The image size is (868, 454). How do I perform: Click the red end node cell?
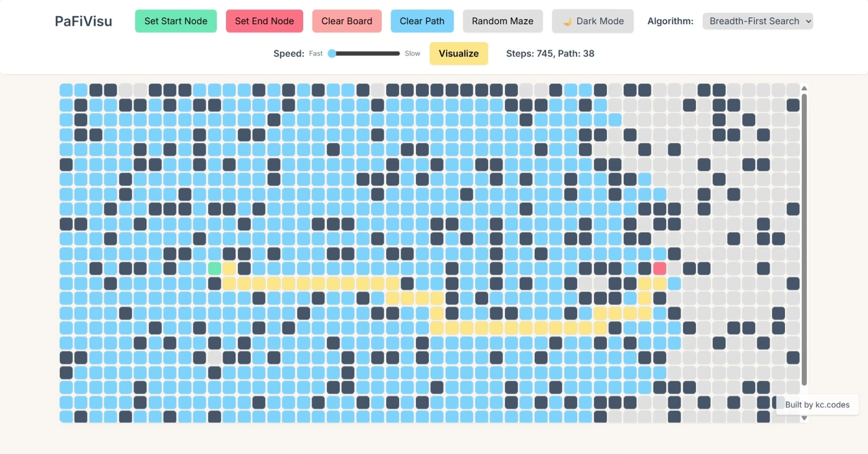(659, 268)
